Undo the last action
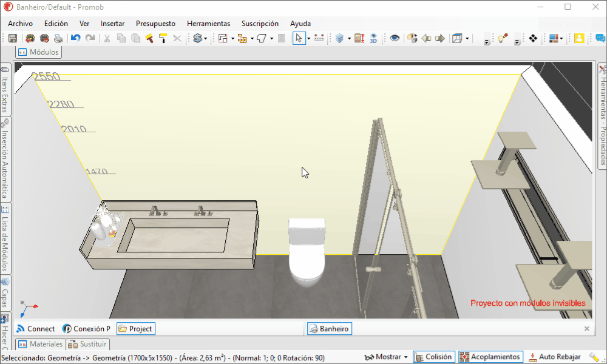Screen dimensions: 607x364 pyautogui.click(x=76, y=38)
